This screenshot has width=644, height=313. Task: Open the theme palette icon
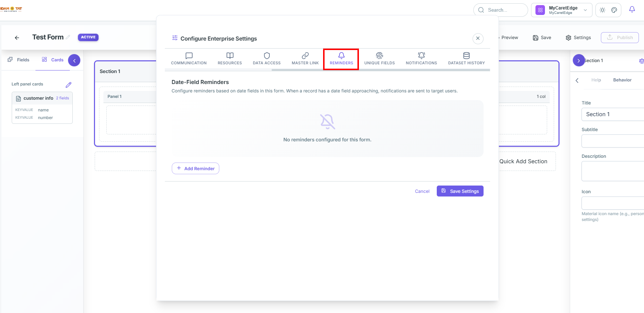pyautogui.click(x=614, y=10)
